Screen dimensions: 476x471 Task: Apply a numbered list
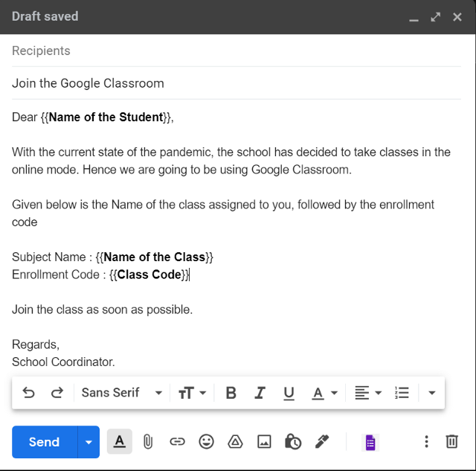coord(402,393)
